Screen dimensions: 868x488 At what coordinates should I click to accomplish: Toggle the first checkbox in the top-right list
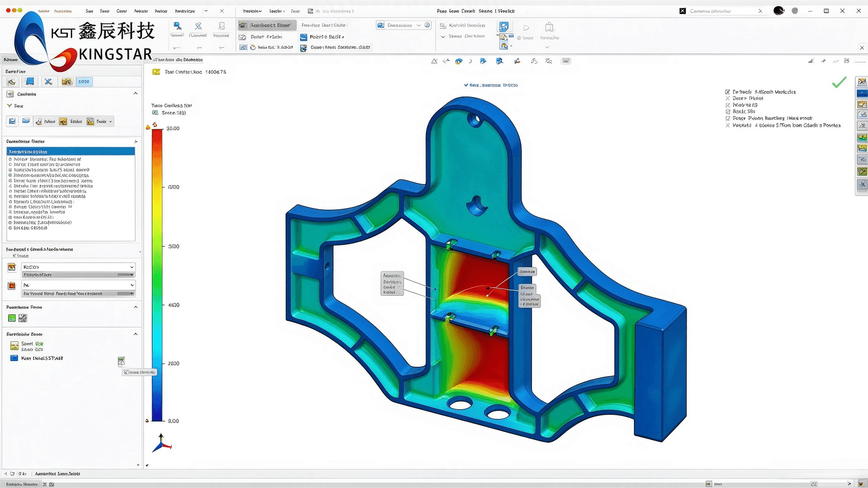(728, 92)
